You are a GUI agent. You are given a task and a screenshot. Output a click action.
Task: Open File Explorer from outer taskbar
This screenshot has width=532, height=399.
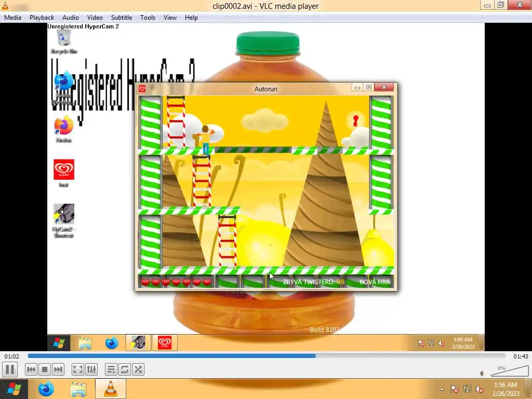[x=78, y=389]
